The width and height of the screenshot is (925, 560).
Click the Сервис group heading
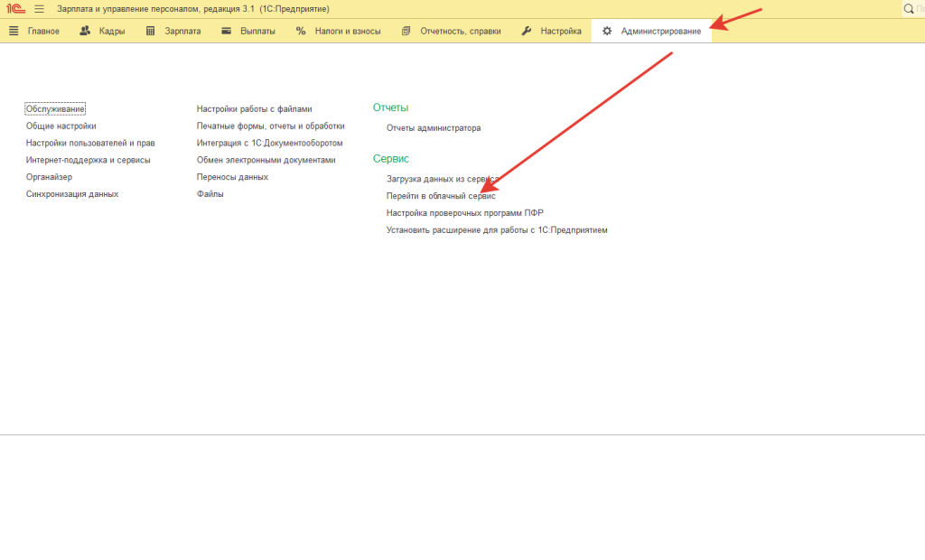tap(390, 159)
